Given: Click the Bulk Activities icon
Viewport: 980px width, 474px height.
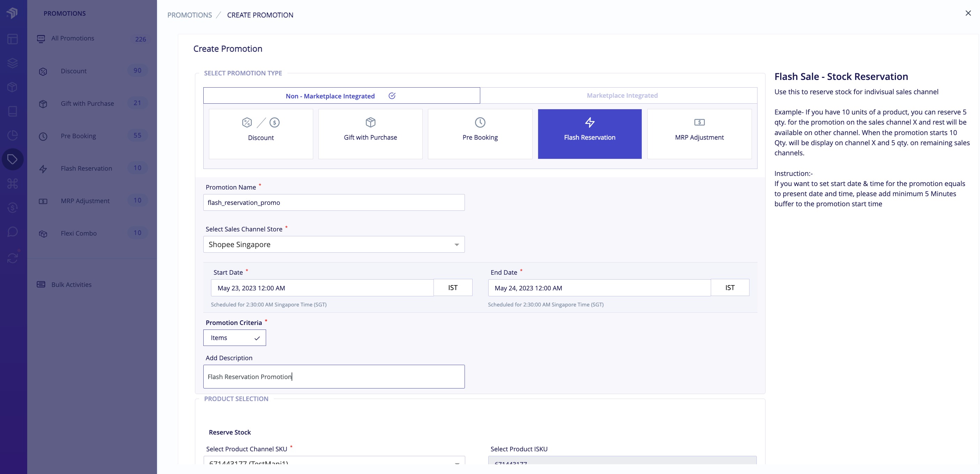Looking at the screenshot, I should click(41, 284).
